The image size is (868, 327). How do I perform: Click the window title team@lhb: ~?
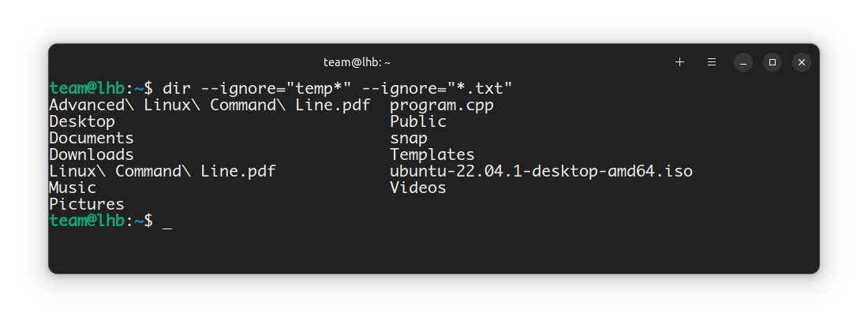[x=357, y=62]
